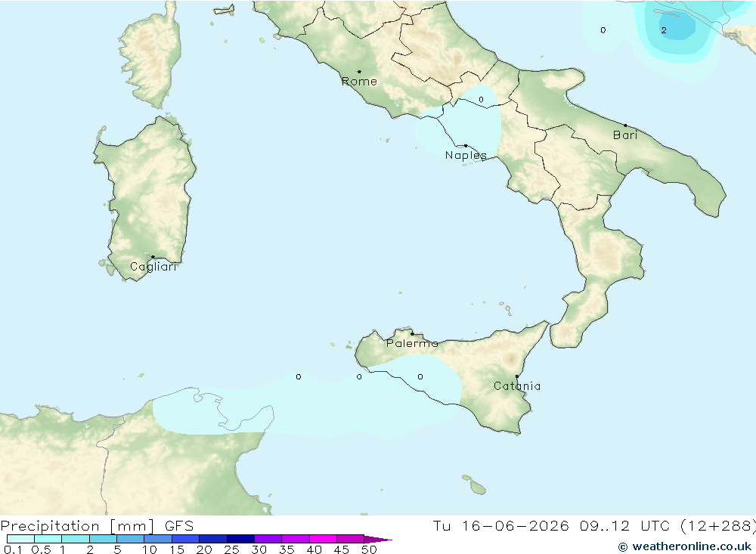Click the forecast date Tu 16-06-2026 text
The width and height of the screenshot is (756, 554).
point(500,525)
